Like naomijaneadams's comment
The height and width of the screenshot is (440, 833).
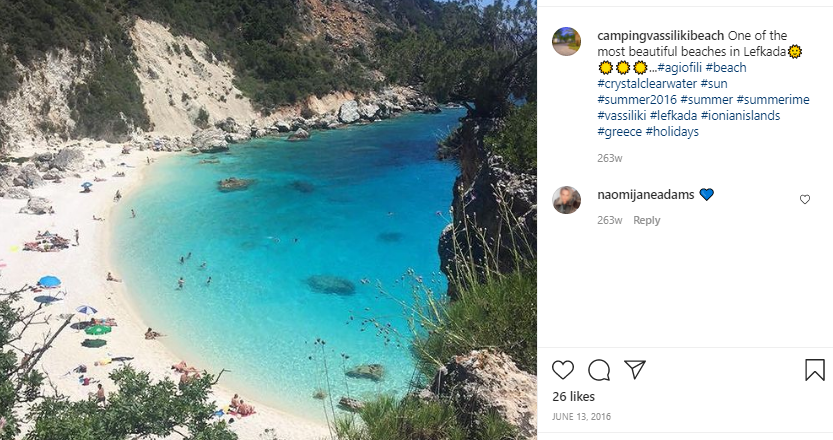tap(805, 200)
